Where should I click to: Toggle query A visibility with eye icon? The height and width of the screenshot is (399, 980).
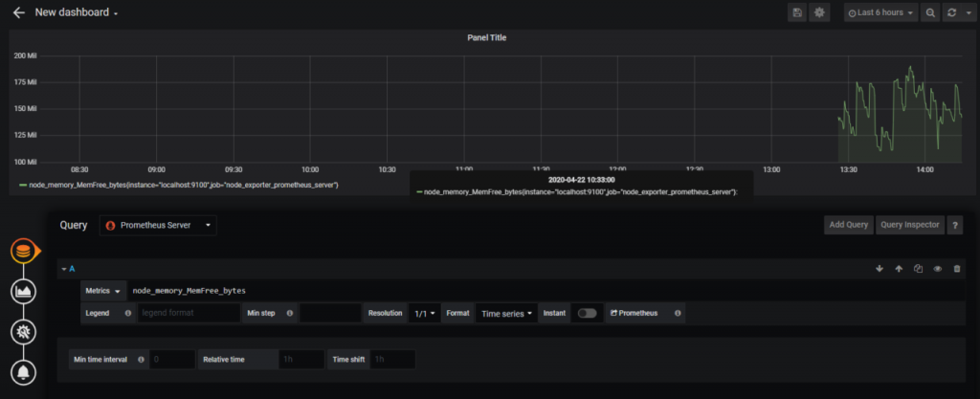pos(937,269)
